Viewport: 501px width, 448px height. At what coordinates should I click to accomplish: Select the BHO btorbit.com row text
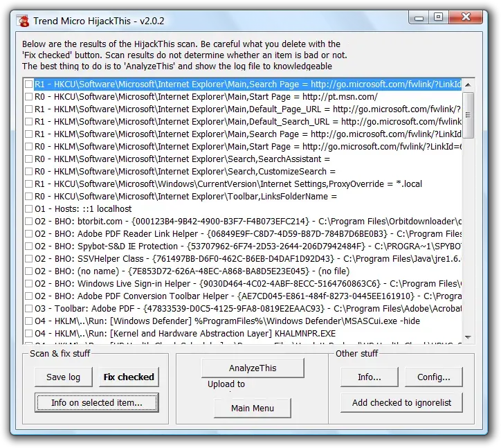(x=248, y=222)
